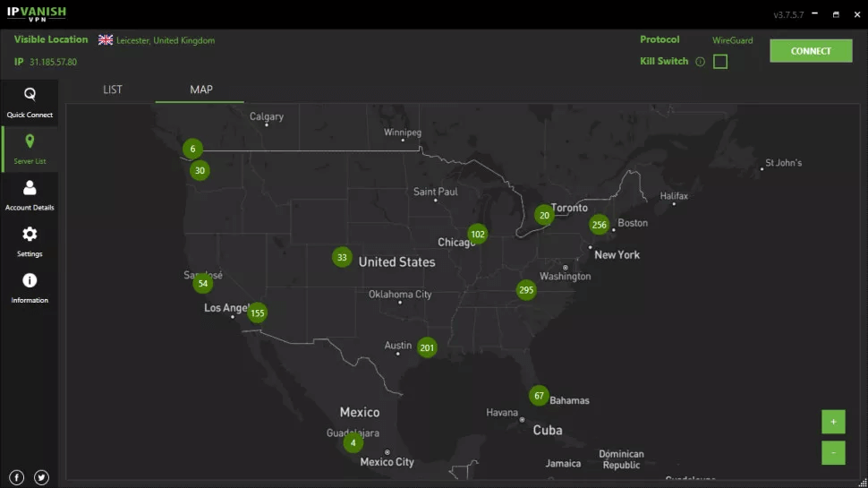Click the window resize grip corner
Viewport: 868px width, 488px height.
click(863, 483)
